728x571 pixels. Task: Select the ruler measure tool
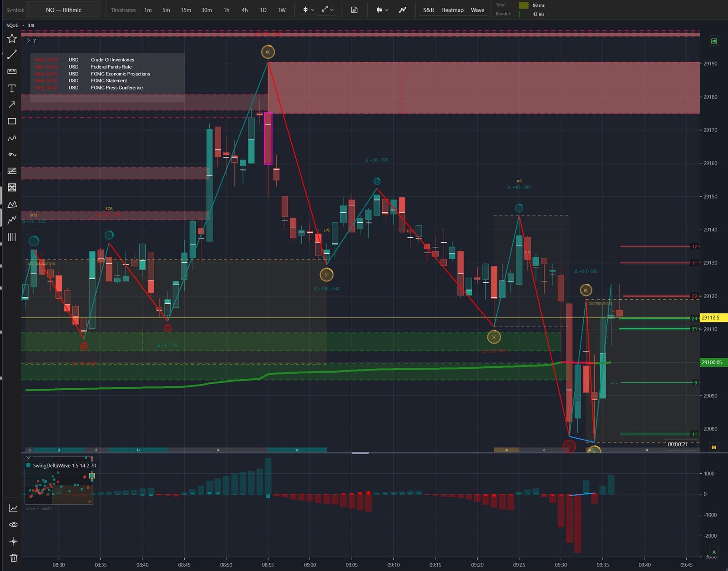click(x=12, y=71)
